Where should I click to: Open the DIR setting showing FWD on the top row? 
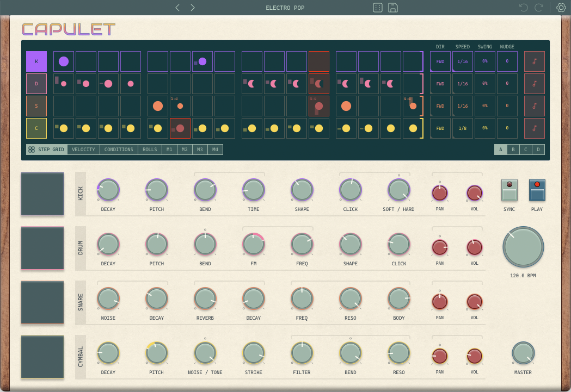(x=440, y=61)
